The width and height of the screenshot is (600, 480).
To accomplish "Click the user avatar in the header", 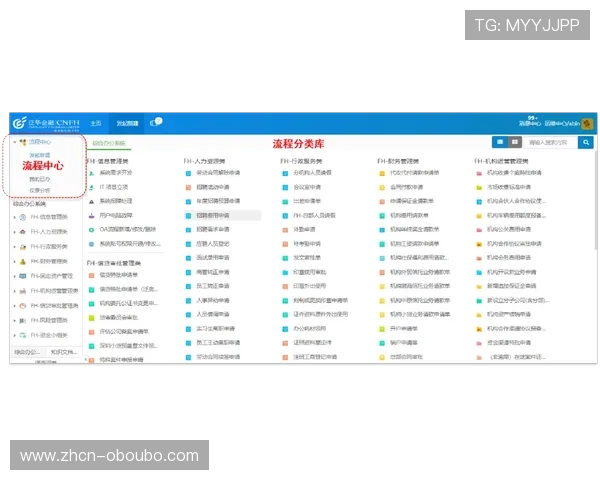I will coord(587,123).
